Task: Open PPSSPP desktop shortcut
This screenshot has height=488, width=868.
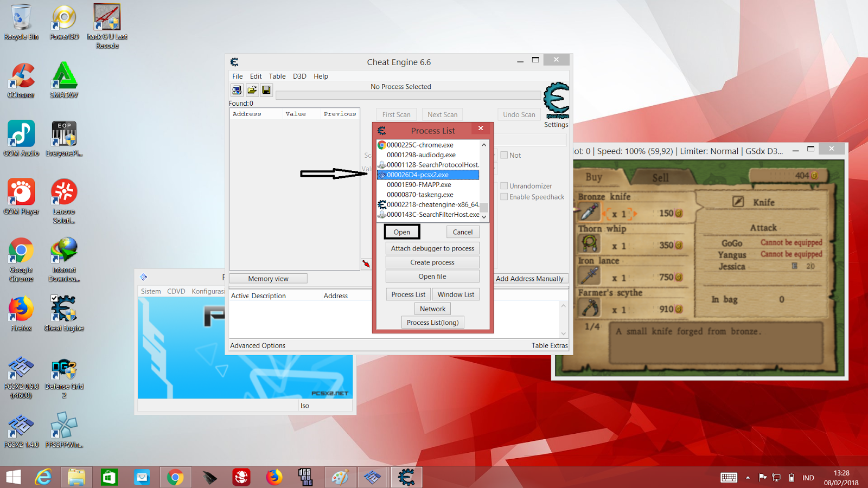Action: (x=64, y=431)
